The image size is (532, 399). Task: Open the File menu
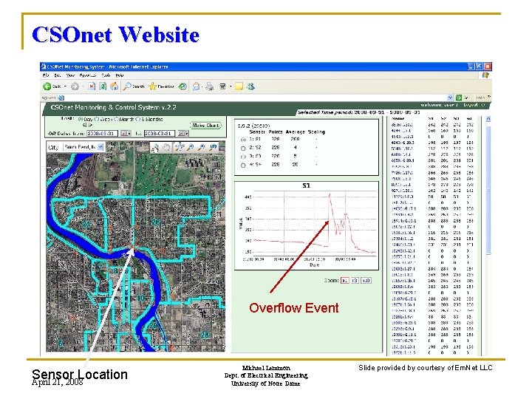pos(46,75)
